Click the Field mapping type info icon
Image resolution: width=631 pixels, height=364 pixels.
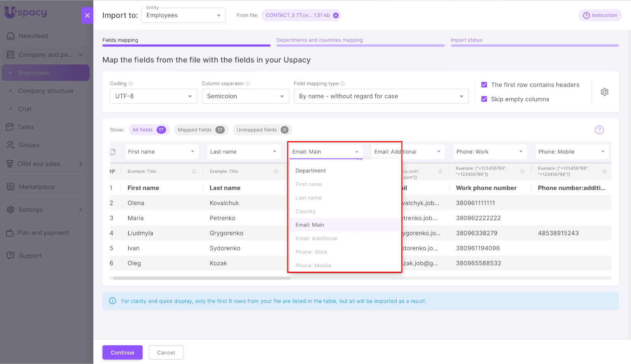pyautogui.click(x=343, y=84)
